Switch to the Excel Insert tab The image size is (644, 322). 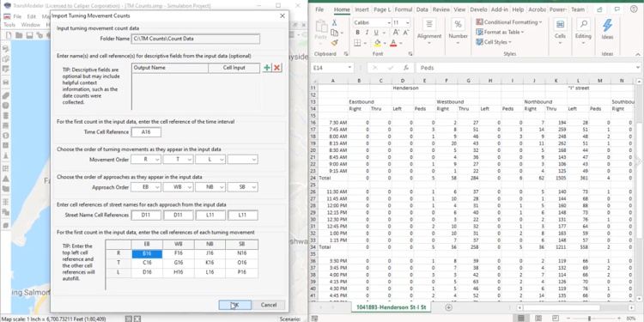361,9
